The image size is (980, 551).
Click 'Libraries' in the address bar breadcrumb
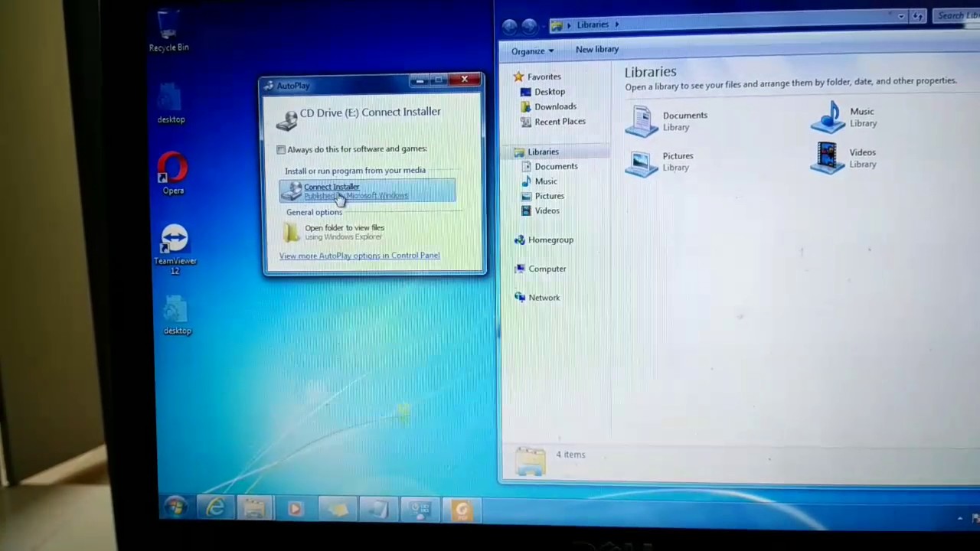[593, 24]
